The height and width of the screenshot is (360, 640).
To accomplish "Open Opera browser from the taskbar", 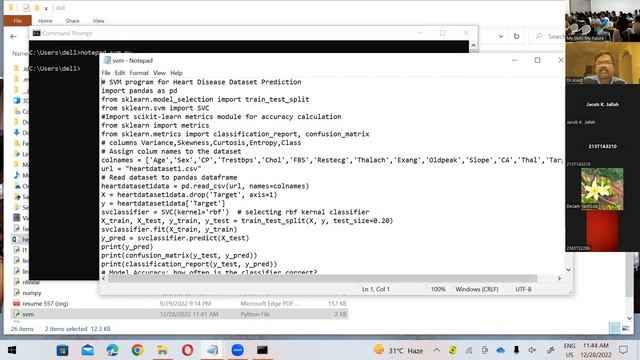I will 187,350.
